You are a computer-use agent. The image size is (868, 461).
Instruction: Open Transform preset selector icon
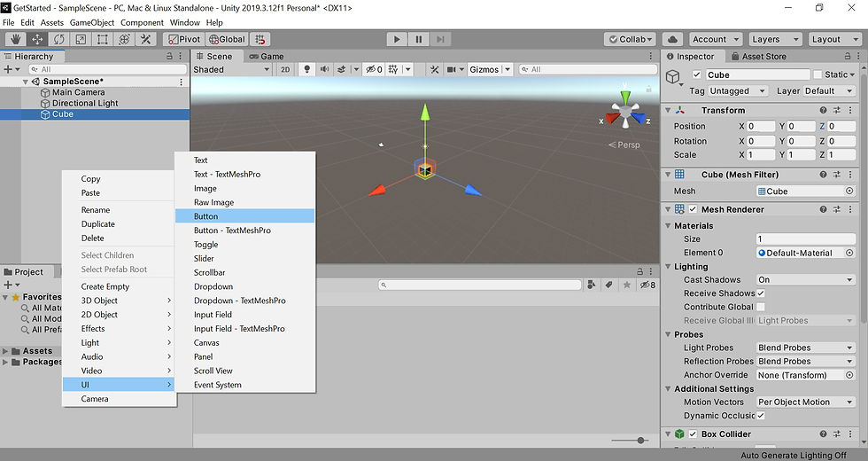pyautogui.click(x=837, y=110)
